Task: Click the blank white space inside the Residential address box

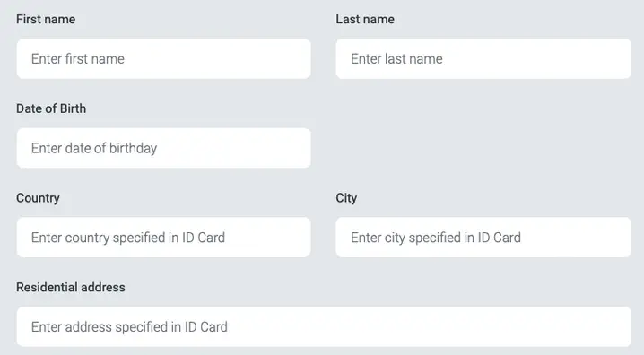Action: 430,326
